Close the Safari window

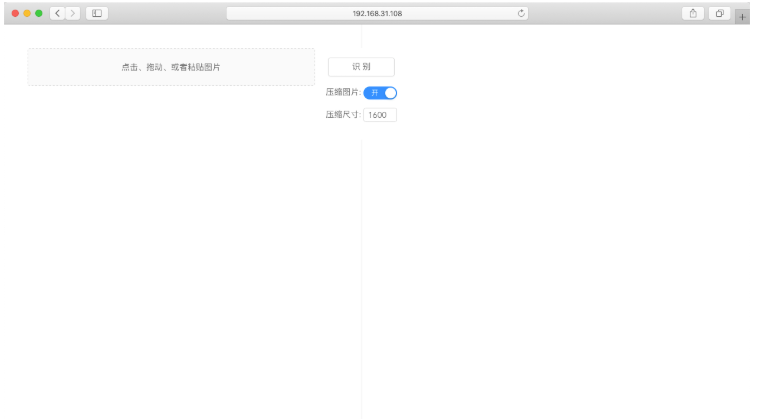click(x=15, y=13)
